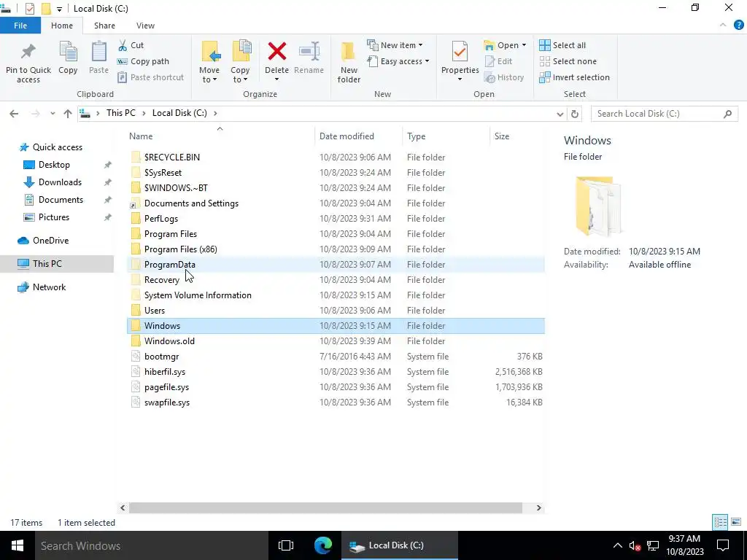Click the Search Local Disk (C:) field
The height and width of the screenshot is (560, 747).
click(664, 114)
